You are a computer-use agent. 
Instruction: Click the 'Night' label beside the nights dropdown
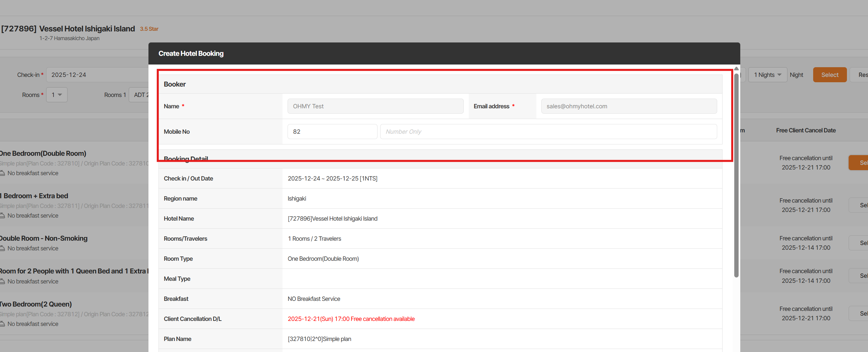[x=796, y=75]
